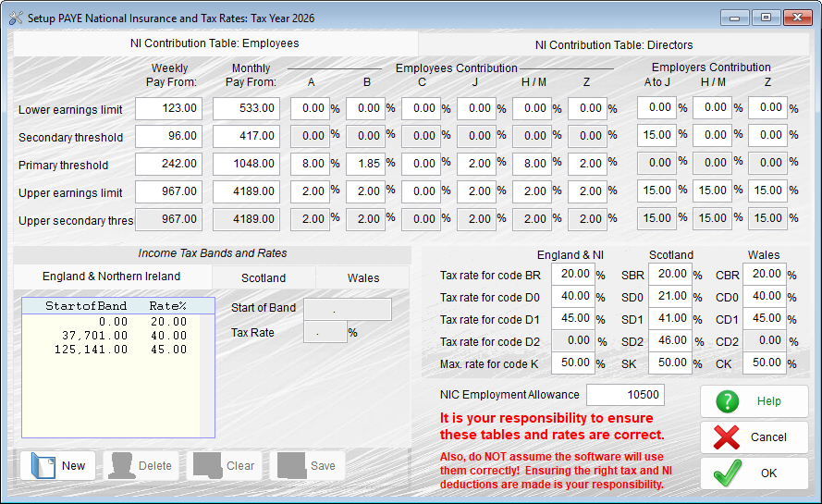822x504 pixels.
Task: Edit England tax rate for code D0
Action: (x=573, y=296)
